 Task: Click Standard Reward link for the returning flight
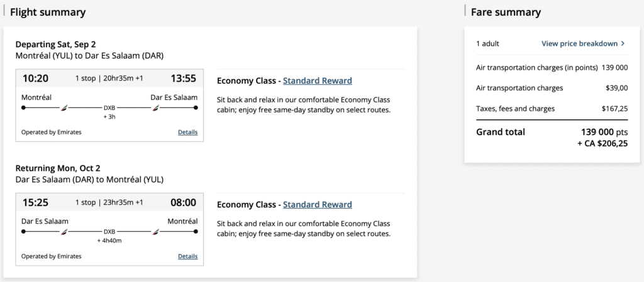coord(317,204)
